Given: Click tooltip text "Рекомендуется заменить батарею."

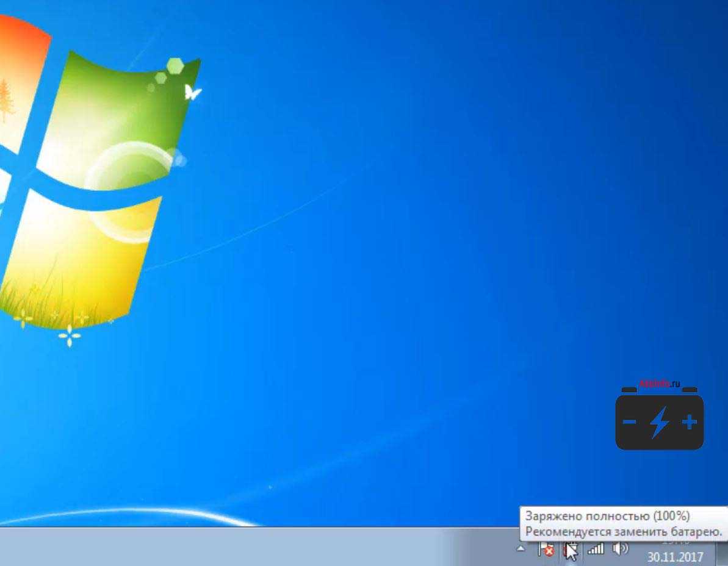Looking at the screenshot, I should (x=623, y=532).
